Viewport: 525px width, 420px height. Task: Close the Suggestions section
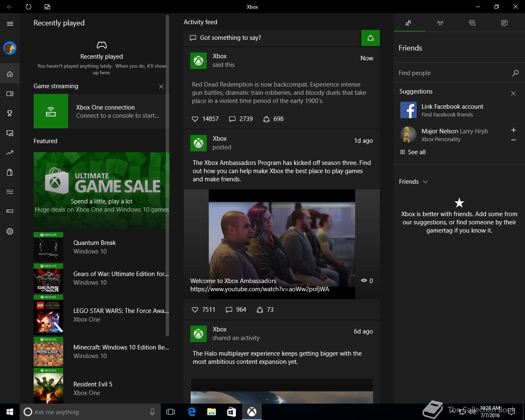[513, 94]
